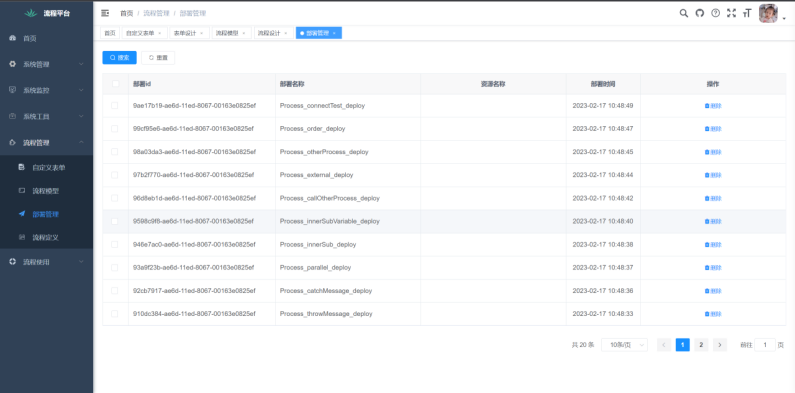Go to page 2 of results
This screenshot has width=795, height=393.
click(x=701, y=345)
